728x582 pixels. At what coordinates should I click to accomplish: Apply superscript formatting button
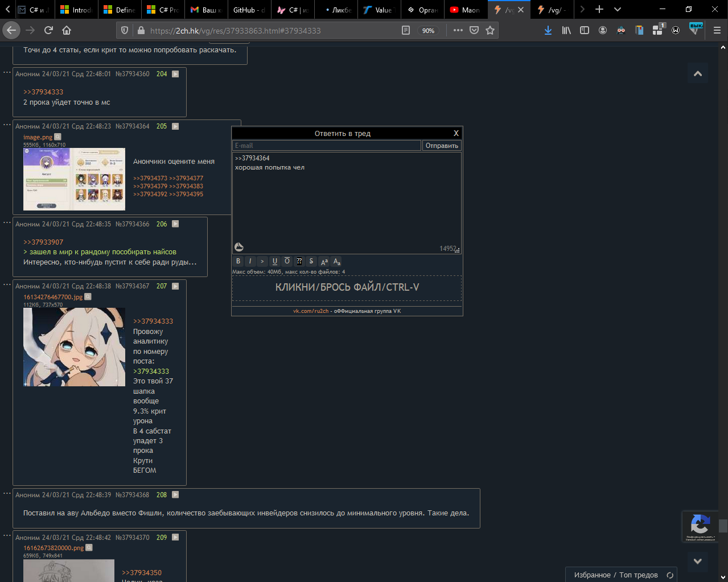[x=324, y=261]
